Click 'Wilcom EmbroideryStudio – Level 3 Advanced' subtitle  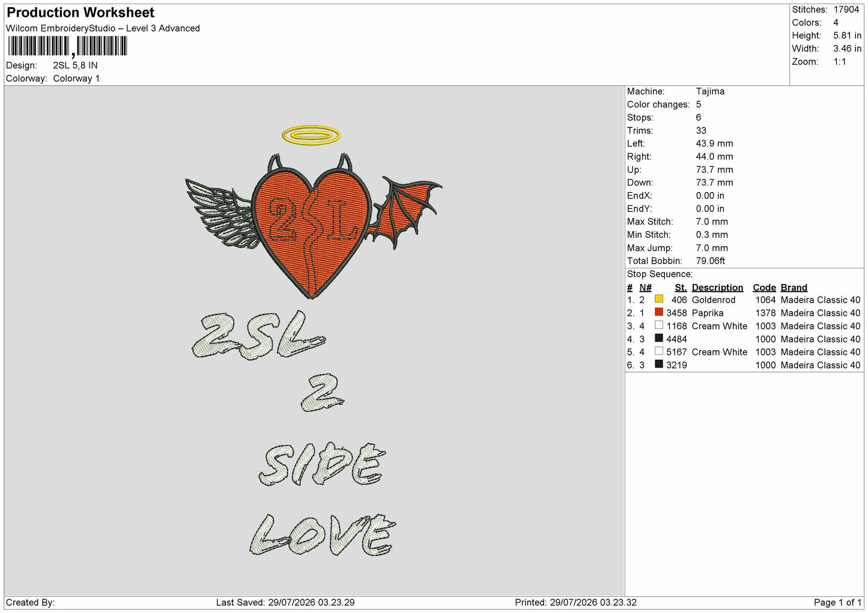(103, 28)
